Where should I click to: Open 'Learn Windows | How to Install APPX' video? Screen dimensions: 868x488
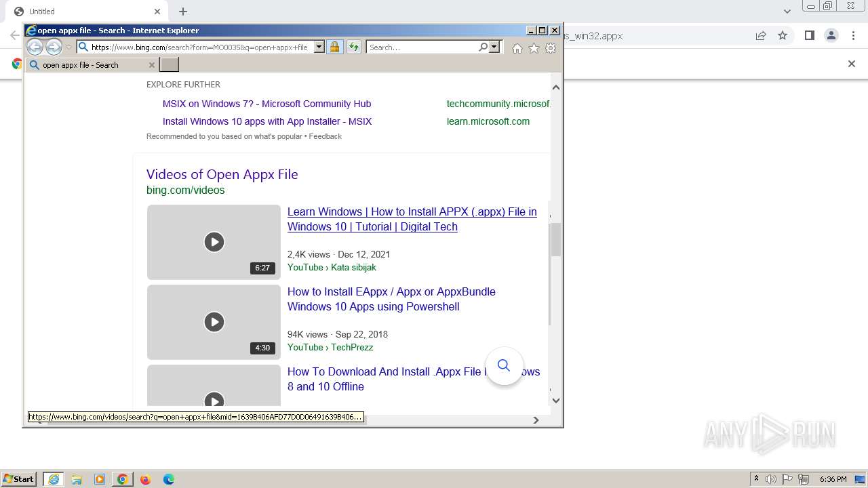point(412,219)
